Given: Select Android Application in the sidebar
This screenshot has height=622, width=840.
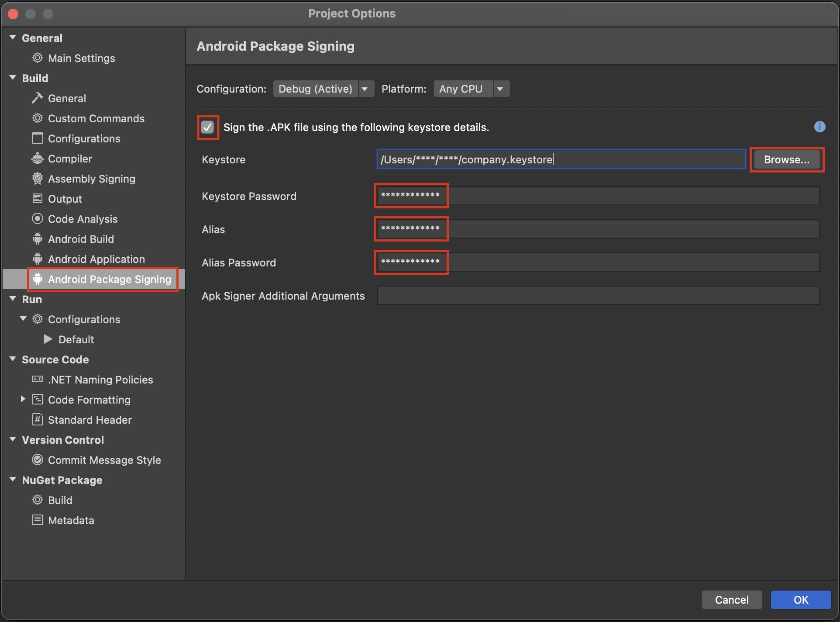Looking at the screenshot, I should pyautogui.click(x=96, y=259).
